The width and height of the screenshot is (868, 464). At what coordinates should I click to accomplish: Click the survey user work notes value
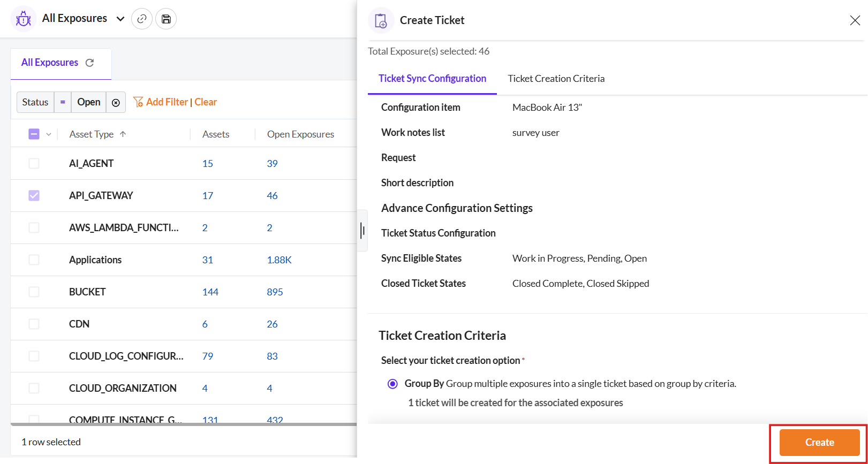click(x=535, y=133)
